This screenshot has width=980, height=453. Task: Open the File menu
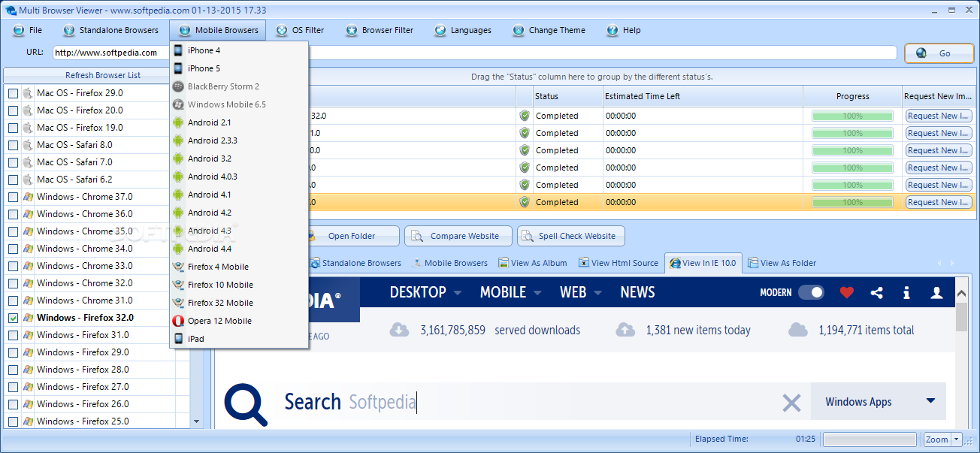[x=28, y=30]
